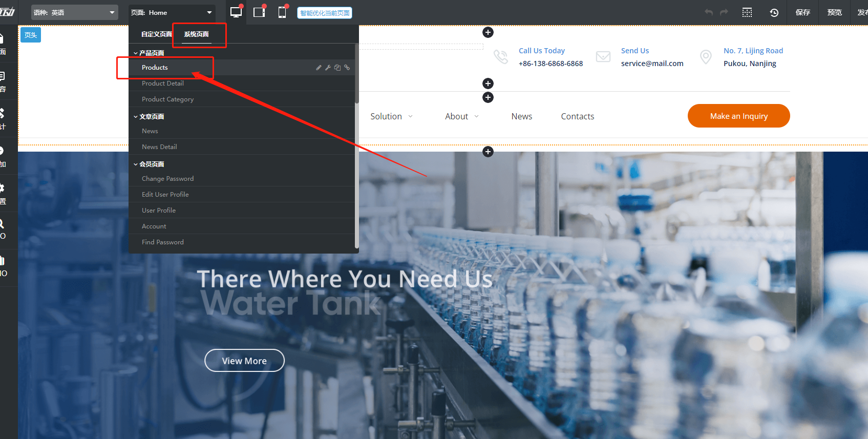Open the wrench settings icon for Products
The width and height of the screenshot is (868, 439).
[x=328, y=68]
